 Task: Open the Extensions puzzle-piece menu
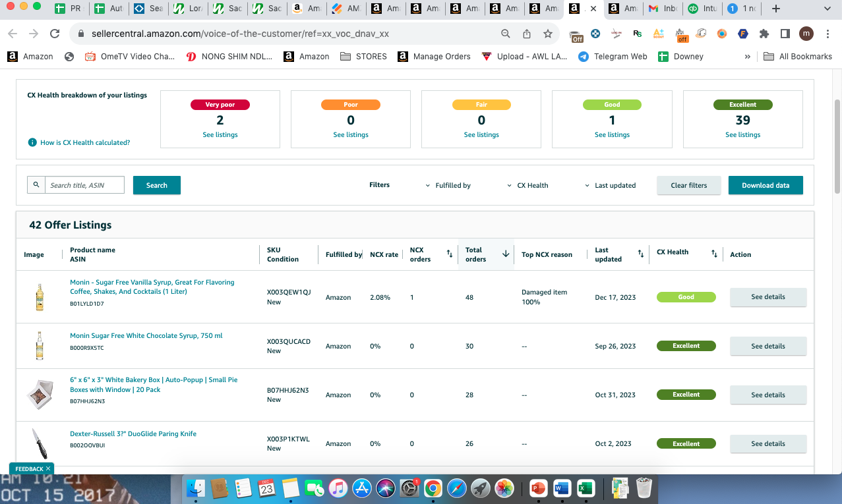pos(764,34)
